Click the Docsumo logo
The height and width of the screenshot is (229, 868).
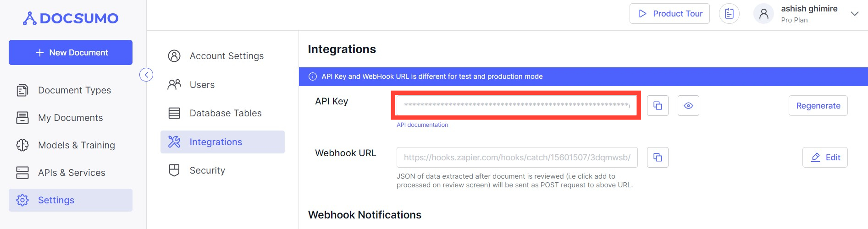(x=71, y=18)
